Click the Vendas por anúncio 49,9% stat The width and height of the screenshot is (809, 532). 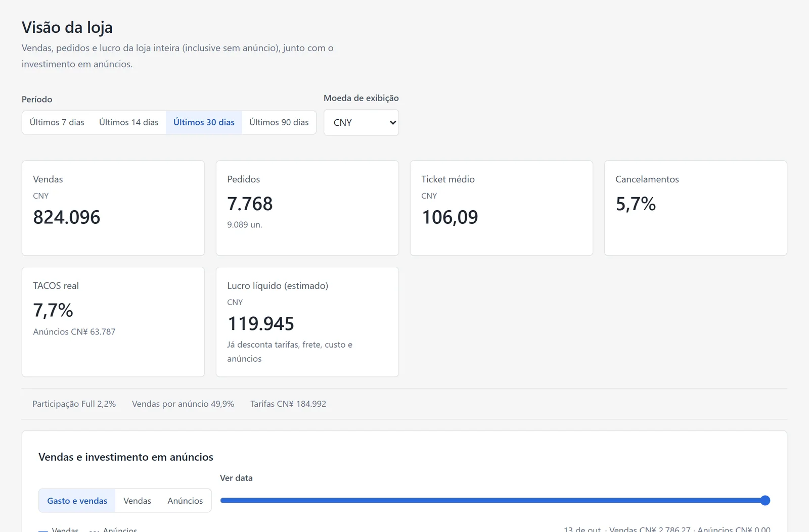183,404
